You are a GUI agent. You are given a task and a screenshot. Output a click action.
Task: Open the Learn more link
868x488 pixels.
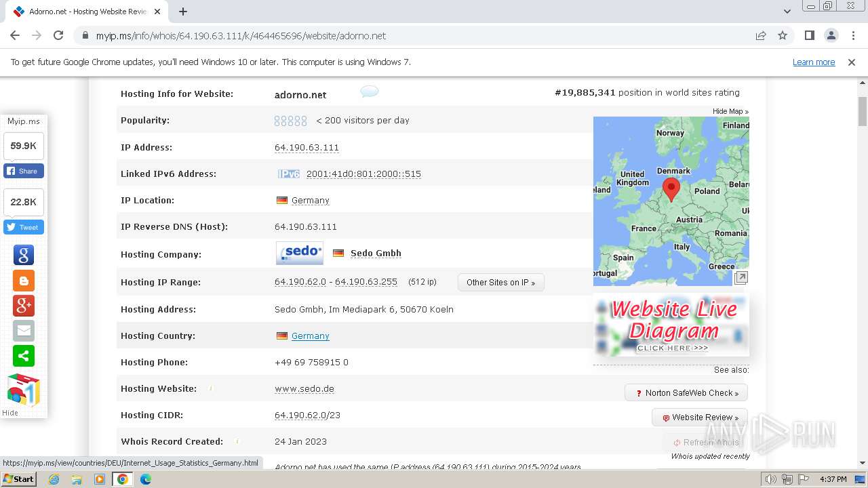click(x=814, y=62)
